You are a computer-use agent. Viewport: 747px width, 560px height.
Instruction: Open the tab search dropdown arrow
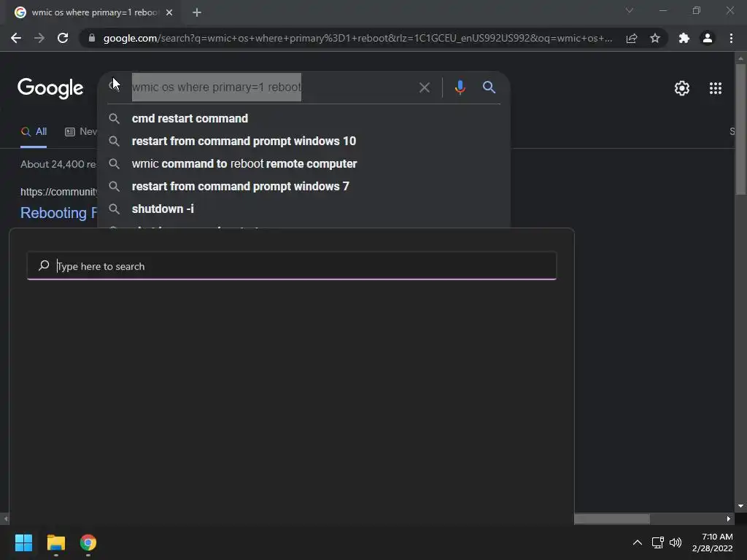pos(630,10)
